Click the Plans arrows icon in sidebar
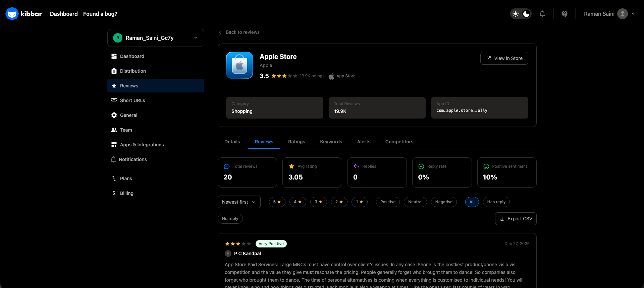Viewport: 644px width, 288px height. (114, 178)
